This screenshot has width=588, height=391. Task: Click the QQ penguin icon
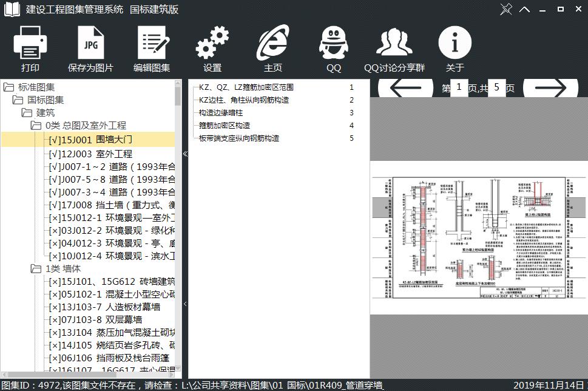click(333, 42)
